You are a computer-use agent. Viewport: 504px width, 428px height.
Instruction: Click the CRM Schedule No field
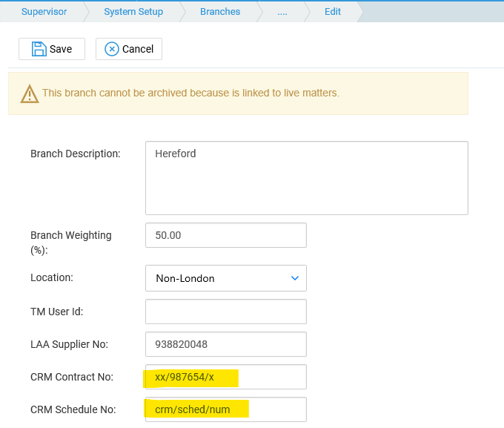(226, 409)
